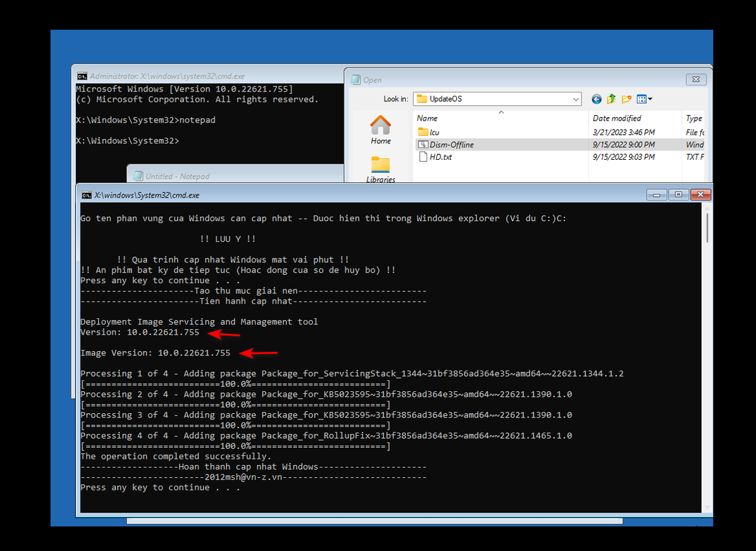Click Administrator cmd window system icon

(x=82, y=76)
